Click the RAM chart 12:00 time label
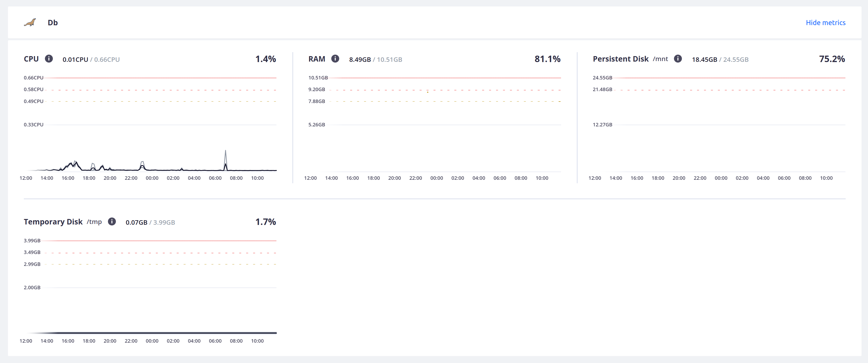The height and width of the screenshot is (363, 868). pos(310,178)
